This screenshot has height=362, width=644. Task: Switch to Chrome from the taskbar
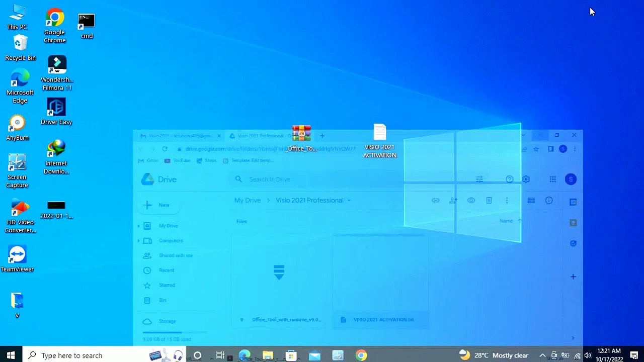361,355
